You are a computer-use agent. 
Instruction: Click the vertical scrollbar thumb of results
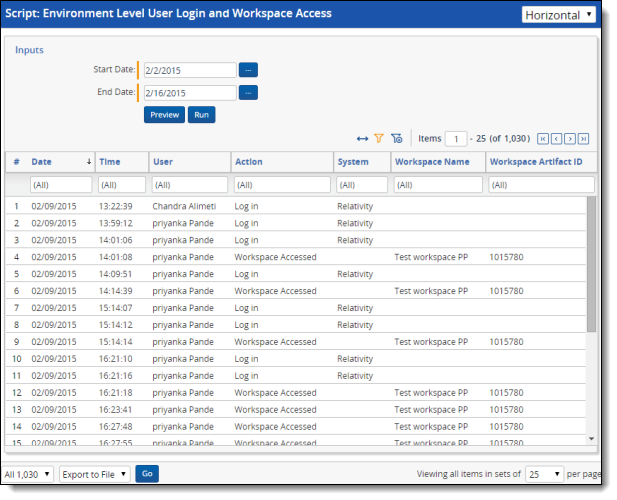pos(591,264)
